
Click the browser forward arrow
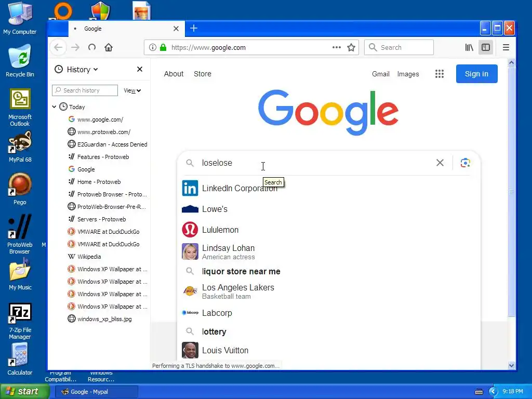(x=75, y=47)
